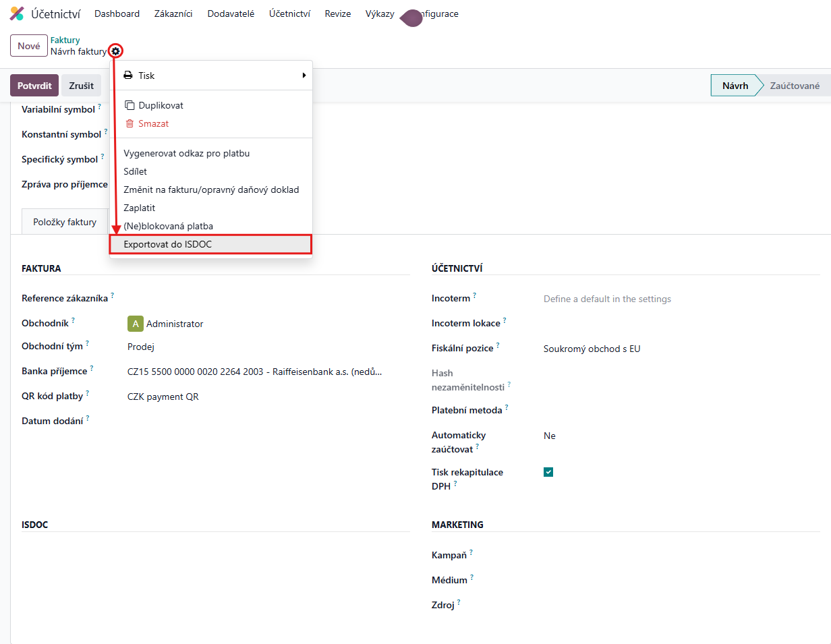Click the Návrh status stage
831x644 pixels.
click(x=735, y=86)
